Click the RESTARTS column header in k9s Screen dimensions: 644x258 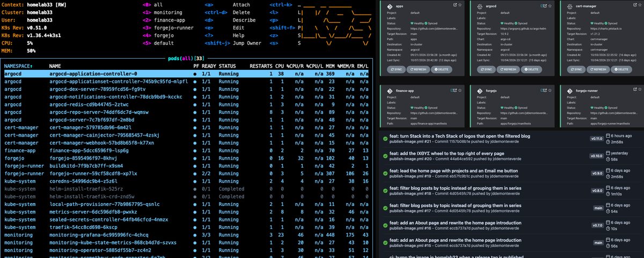point(261,66)
